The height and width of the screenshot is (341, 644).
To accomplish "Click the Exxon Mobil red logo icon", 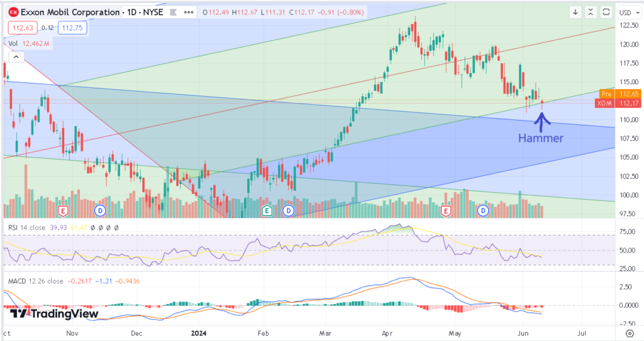I will pos(14,13).
